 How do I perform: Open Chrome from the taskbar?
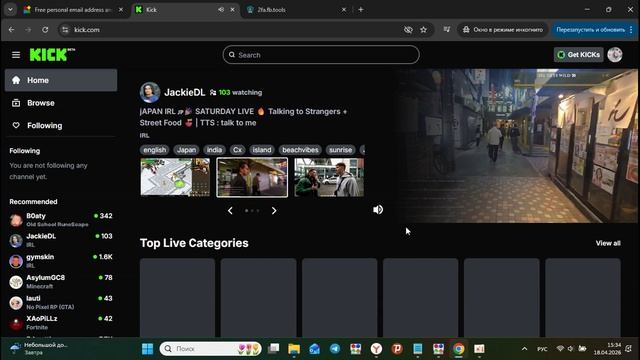point(459,349)
